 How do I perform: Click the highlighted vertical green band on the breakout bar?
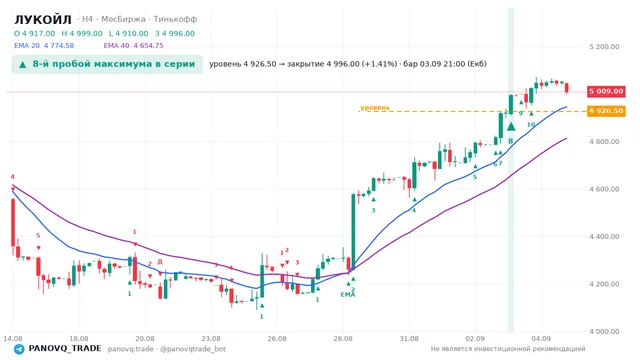[511, 169]
